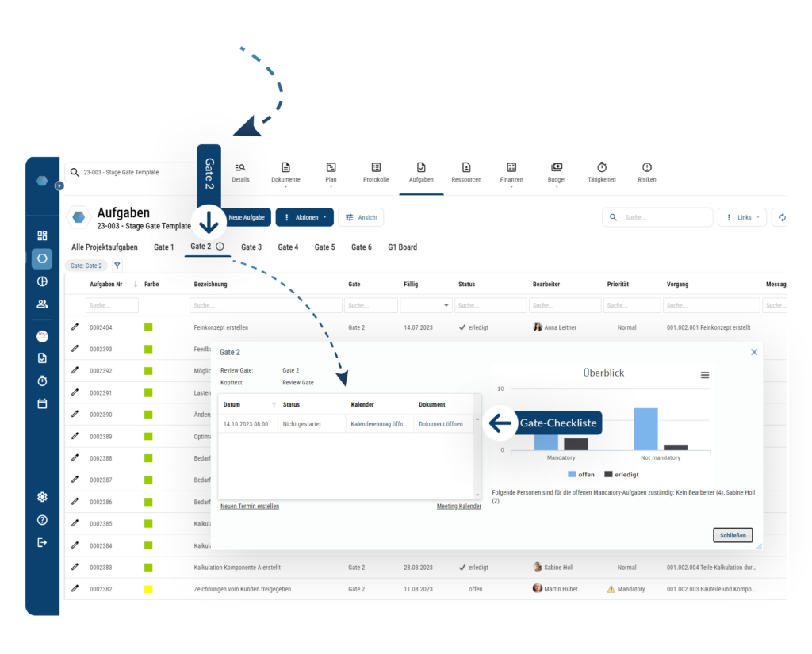The width and height of the screenshot is (812, 654).
Task: Open the Ressourcen menu item
Action: coord(466,172)
